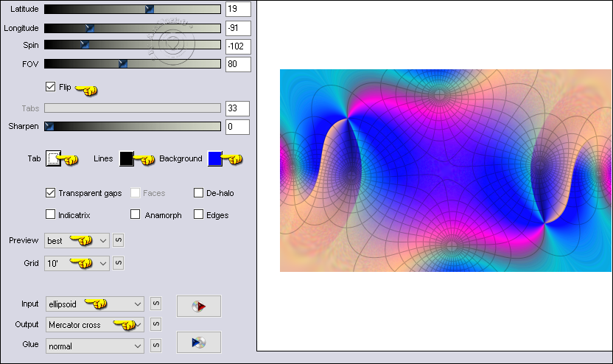Viewport: 613px width, 364px height.
Task: Click the FOV value input field
Action: 237,64
